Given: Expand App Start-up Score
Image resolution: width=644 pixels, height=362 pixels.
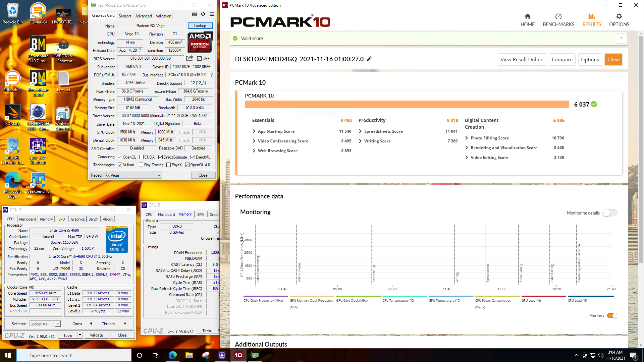Looking at the screenshot, I should (x=254, y=131).
